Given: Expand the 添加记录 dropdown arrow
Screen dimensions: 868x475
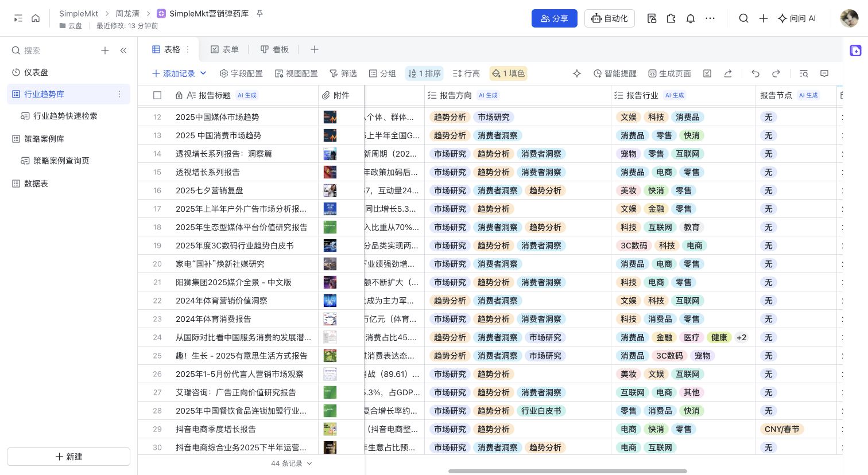Looking at the screenshot, I should coord(203,73).
